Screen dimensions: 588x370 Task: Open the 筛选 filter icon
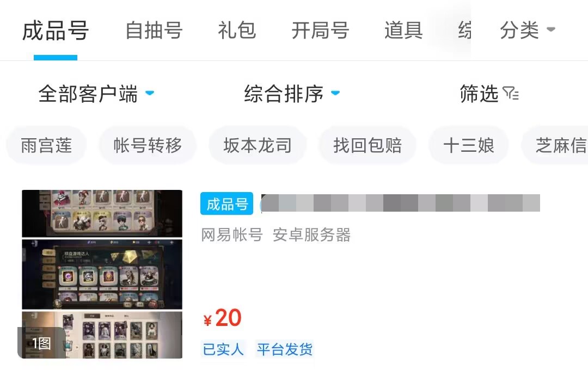pyautogui.click(x=510, y=93)
